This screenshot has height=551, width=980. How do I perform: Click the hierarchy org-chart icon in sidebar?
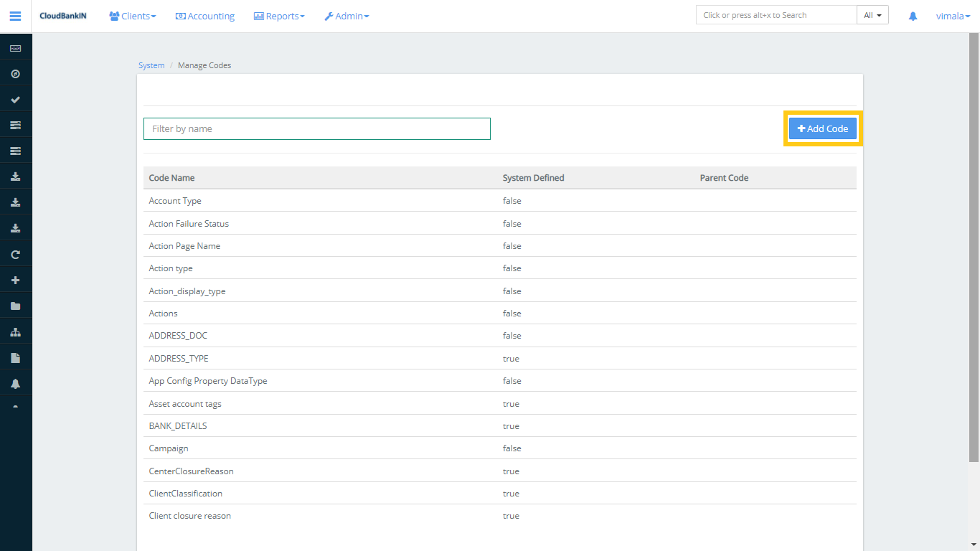tap(16, 331)
